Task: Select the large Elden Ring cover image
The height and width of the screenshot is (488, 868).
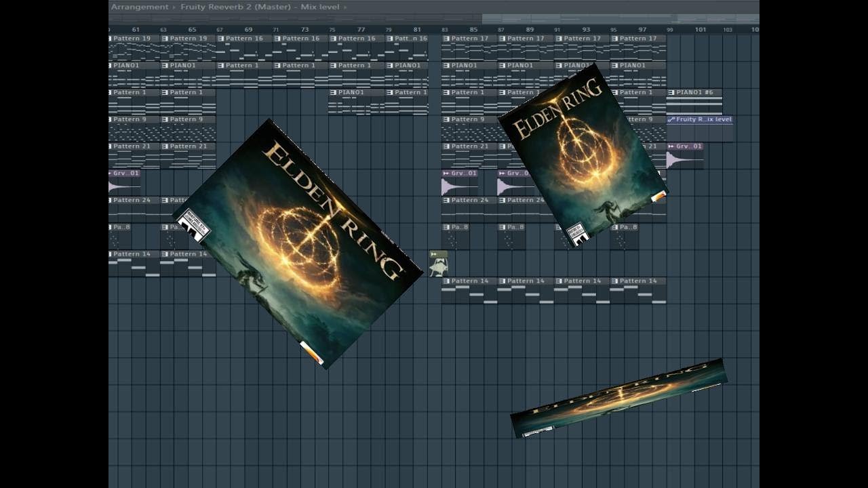Action: click(x=298, y=244)
